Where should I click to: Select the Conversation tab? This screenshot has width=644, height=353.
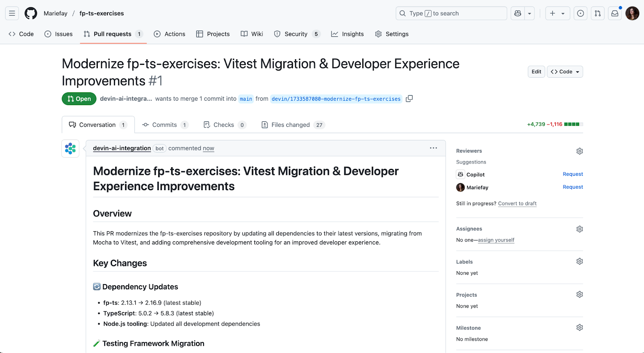[x=98, y=125]
